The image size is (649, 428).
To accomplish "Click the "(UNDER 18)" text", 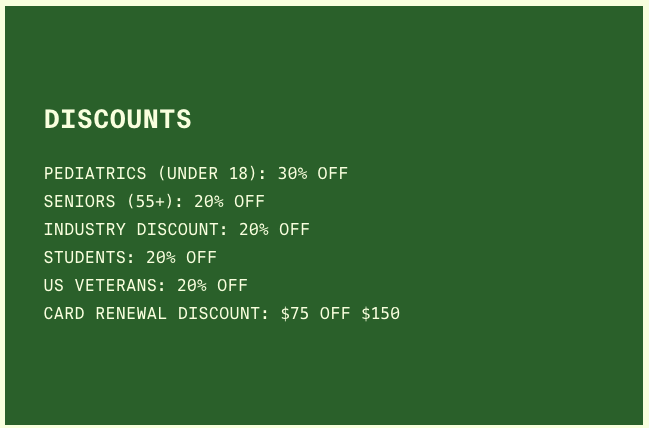I will [x=207, y=173].
